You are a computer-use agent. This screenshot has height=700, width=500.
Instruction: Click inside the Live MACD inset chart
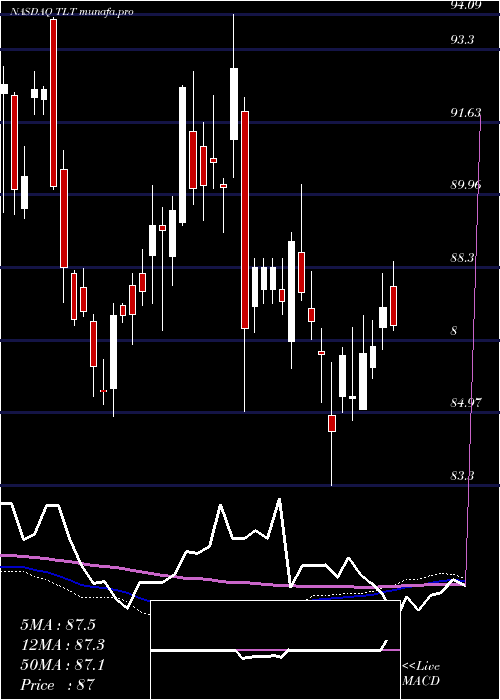[x=275, y=650]
